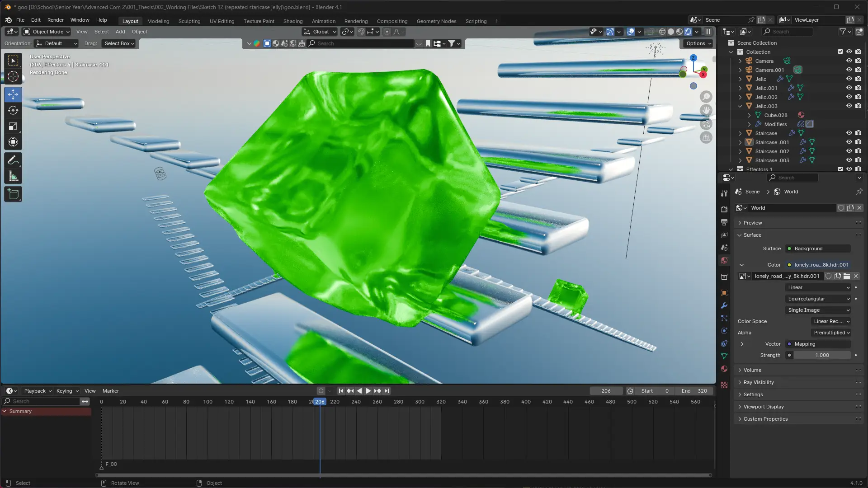Collapse the Jello.003 tree item
The height and width of the screenshot is (488, 868).
tap(740, 106)
